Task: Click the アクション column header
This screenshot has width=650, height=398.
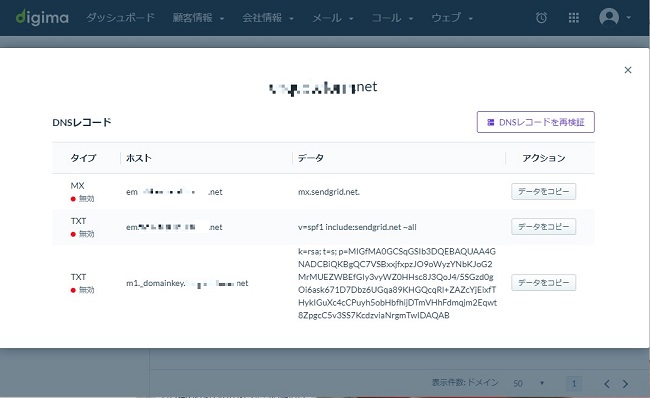Action: pos(543,158)
